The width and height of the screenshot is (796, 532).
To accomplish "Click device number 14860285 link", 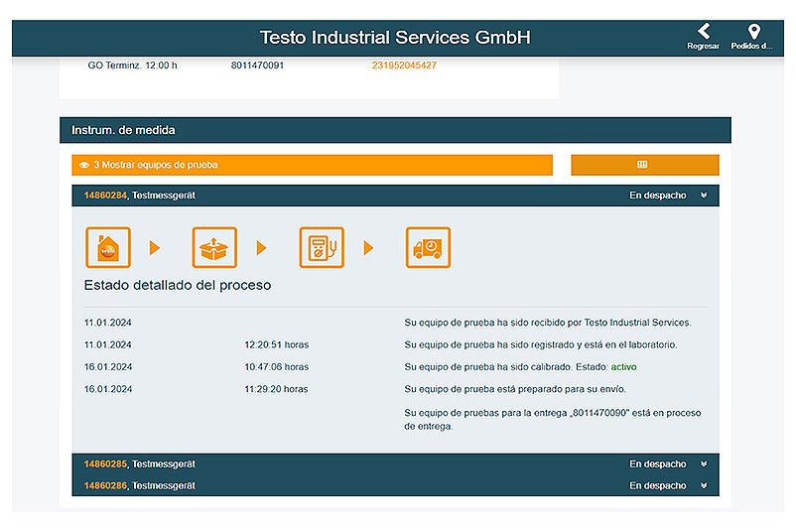I will click(105, 464).
